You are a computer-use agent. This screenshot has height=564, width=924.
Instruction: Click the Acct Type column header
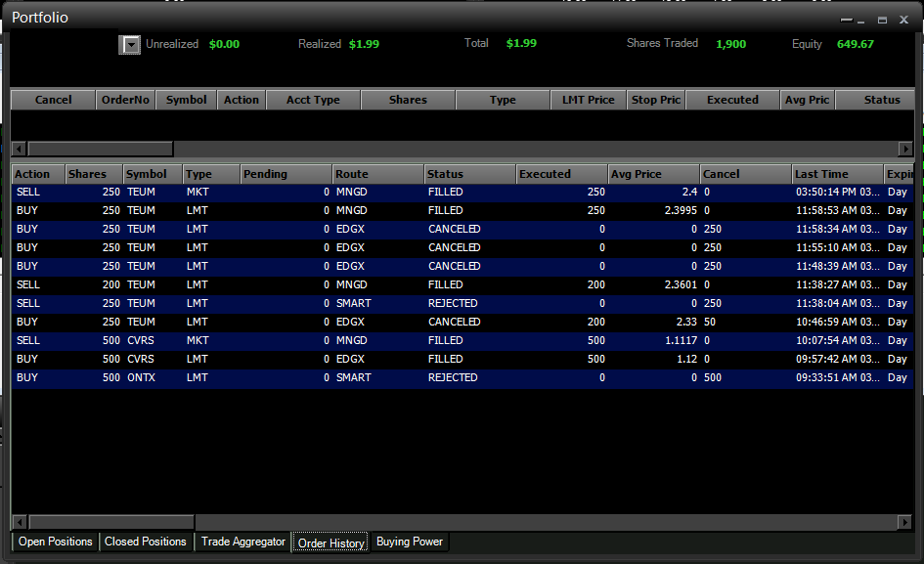point(313,100)
